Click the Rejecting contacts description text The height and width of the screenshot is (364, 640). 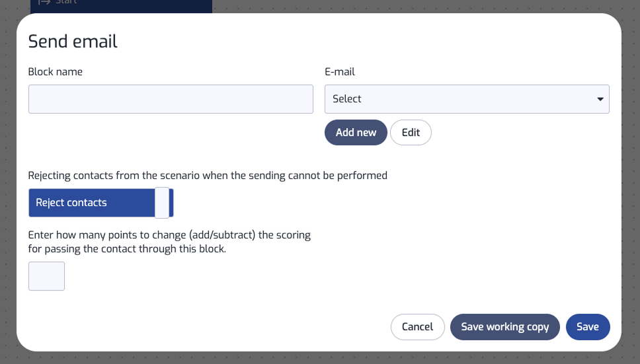[208, 176]
